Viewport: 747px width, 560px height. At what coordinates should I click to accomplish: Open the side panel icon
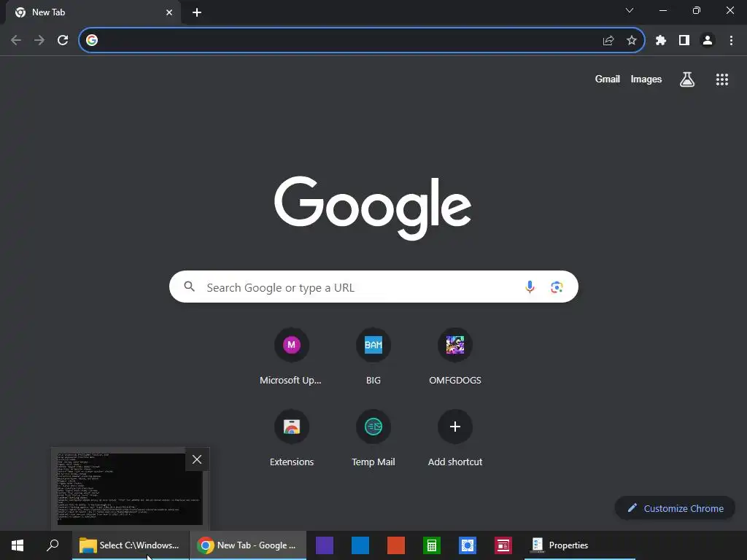[x=684, y=41]
